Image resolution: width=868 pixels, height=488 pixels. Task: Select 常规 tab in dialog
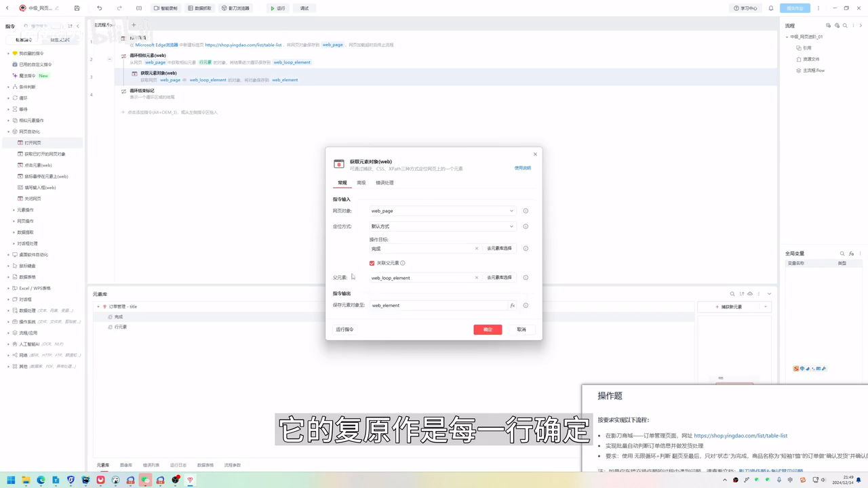coord(342,183)
